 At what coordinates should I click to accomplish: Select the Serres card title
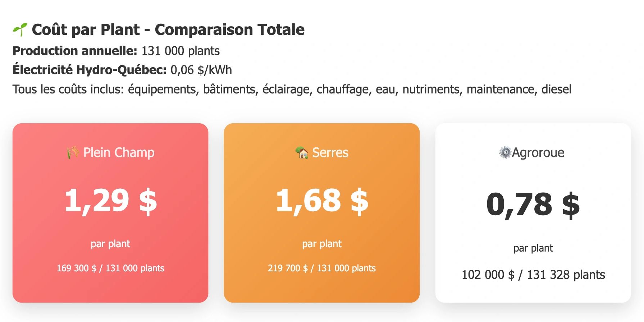330,153
